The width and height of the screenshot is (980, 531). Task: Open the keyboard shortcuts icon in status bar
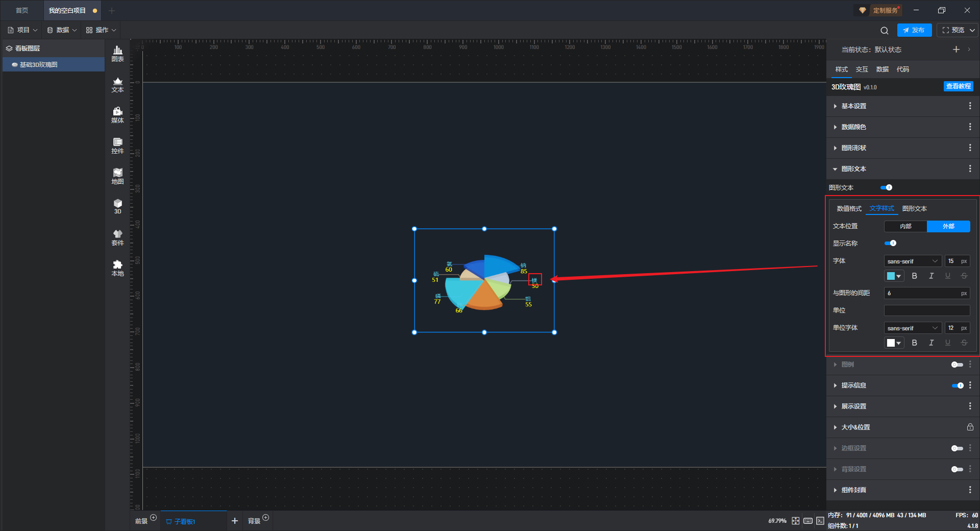808,521
